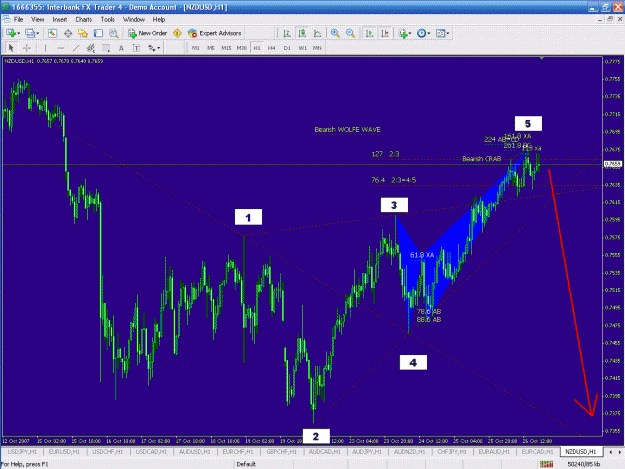Image resolution: width=625 pixels, height=469 pixels.
Task: Switch to the GBPCHF,H1 chart tab
Action: pos(281,451)
